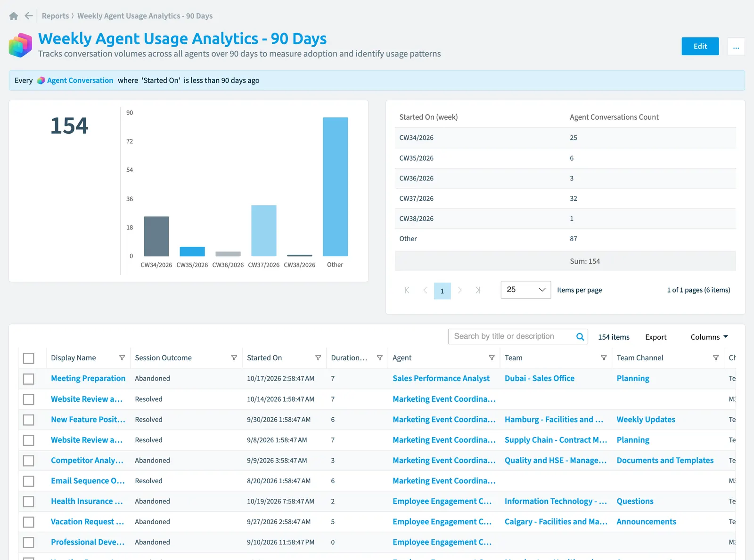754x560 pixels.
Task: Click the colorful report logo icon
Action: click(21, 45)
